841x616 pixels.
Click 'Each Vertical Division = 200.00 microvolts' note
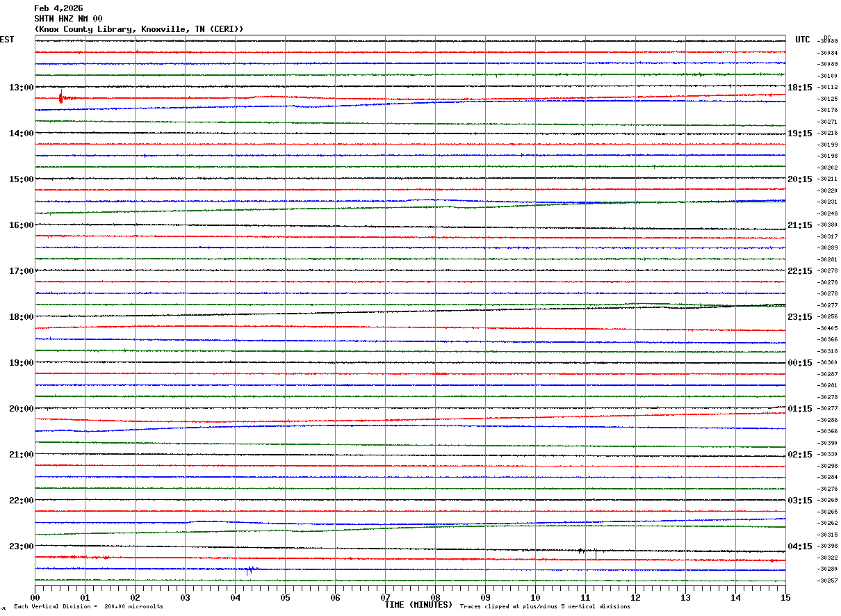[x=88, y=606]
